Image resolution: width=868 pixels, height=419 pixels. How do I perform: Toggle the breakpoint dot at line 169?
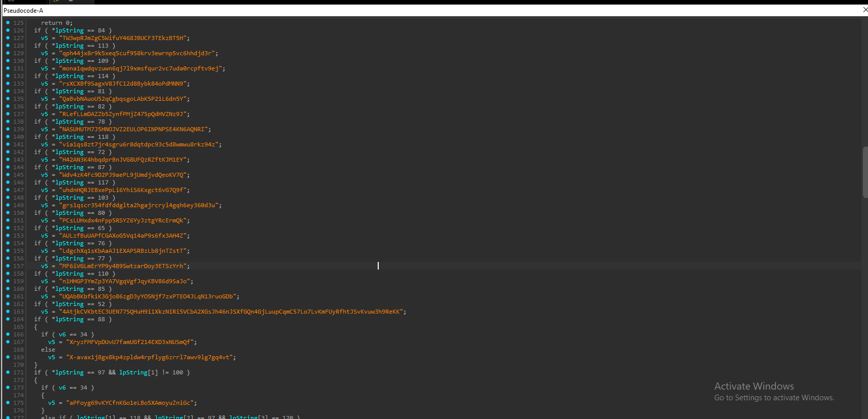point(8,357)
